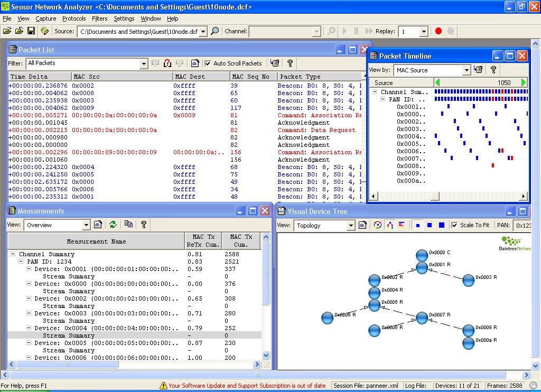
Task: Select node 0x0007 R in topology
Action: (x=422, y=318)
